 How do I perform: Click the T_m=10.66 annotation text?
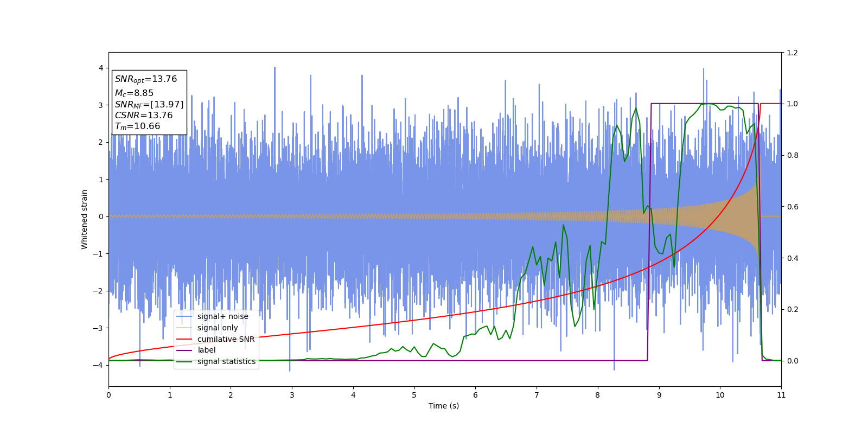(137, 126)
